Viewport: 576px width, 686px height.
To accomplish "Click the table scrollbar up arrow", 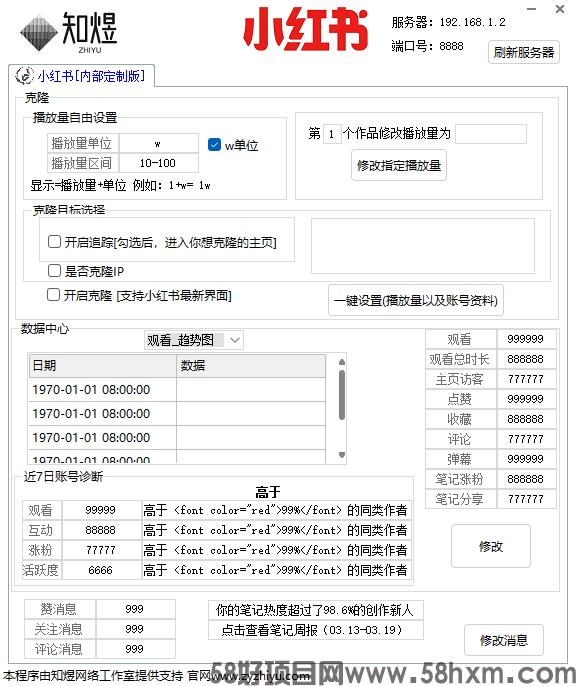I will point(342,362).
